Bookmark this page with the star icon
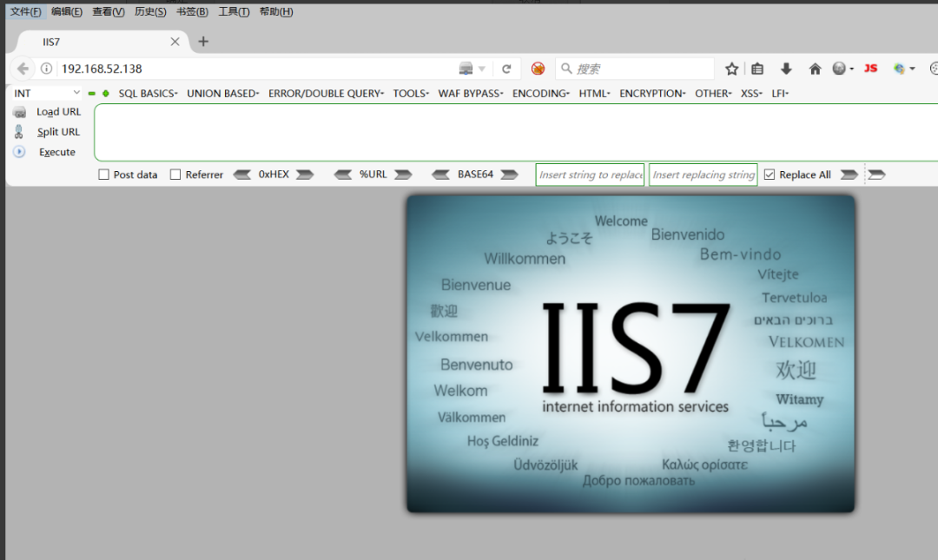This screenshot has height=560, width=938. click(x=732, y=69)
